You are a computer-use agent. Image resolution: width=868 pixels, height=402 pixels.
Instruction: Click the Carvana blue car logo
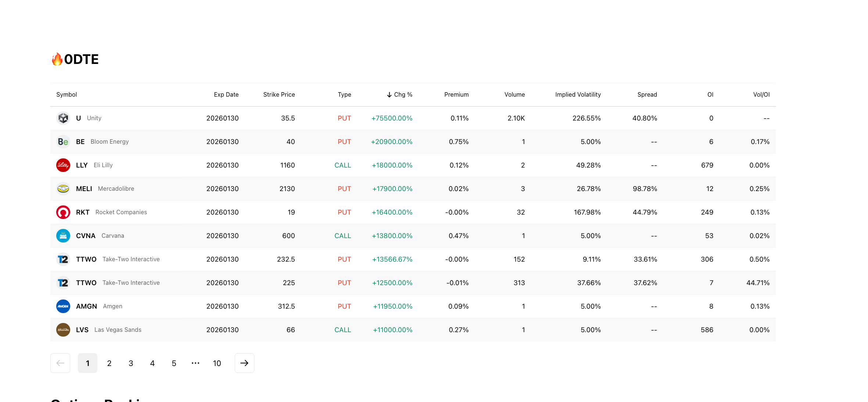[63, 236]
